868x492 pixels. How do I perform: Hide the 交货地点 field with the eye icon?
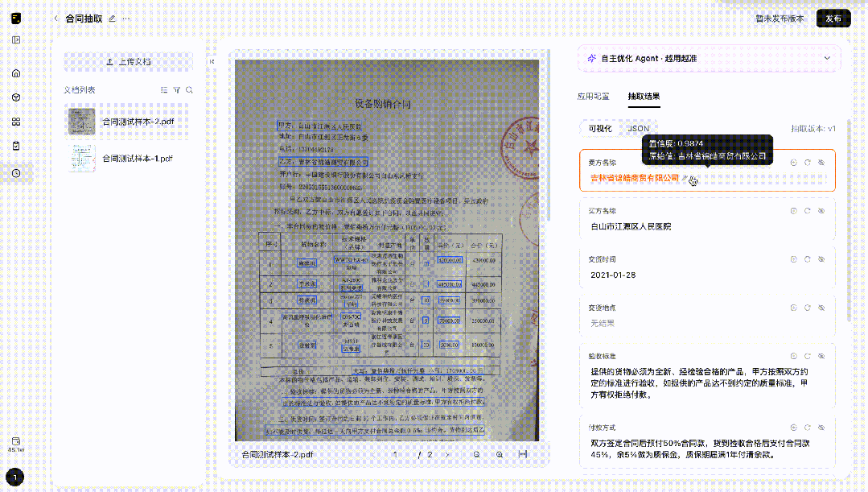click(x=821, y=308)
